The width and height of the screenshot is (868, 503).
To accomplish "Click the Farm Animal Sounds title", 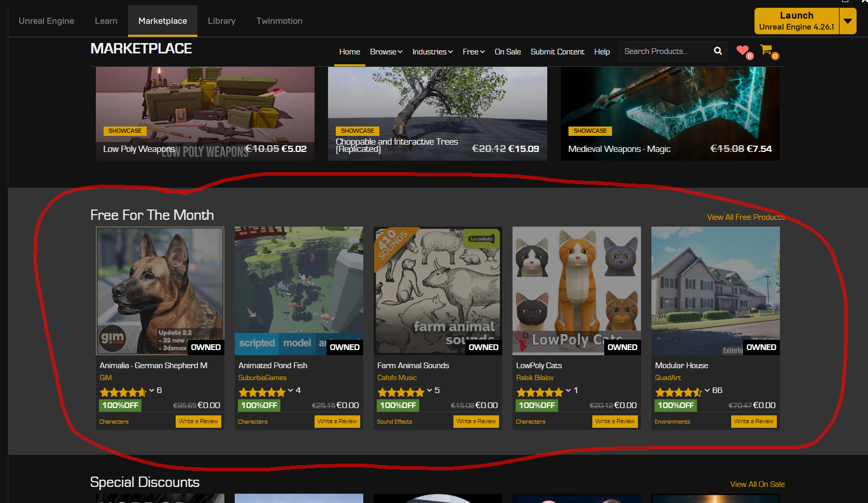I will 413,366.
